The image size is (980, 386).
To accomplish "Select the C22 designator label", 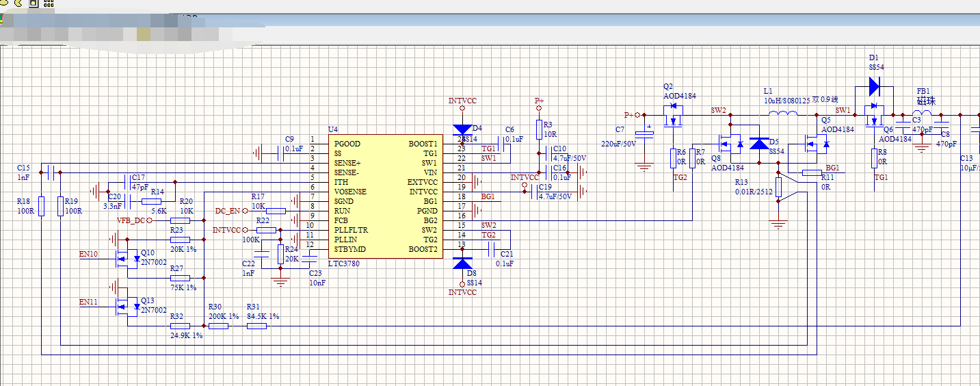I will tap(248, 263).
